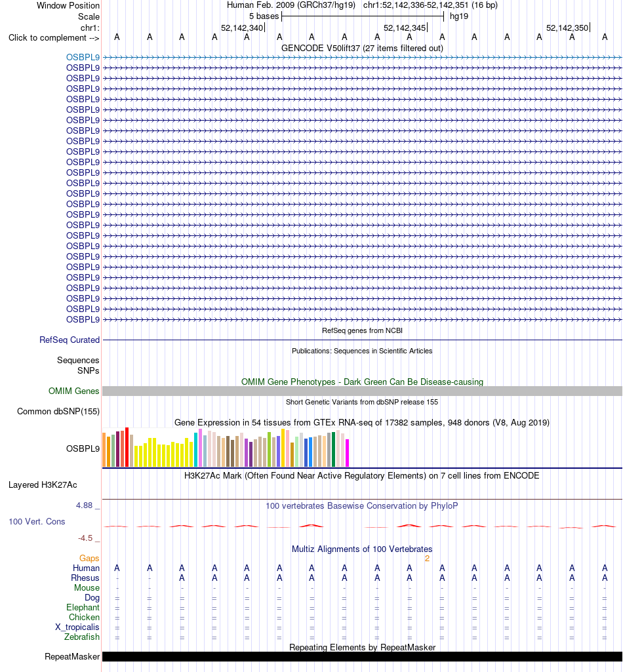Open the RefSeq genes from NCBI title
This screenshot has height=672, width=623.
pos(362,330)
